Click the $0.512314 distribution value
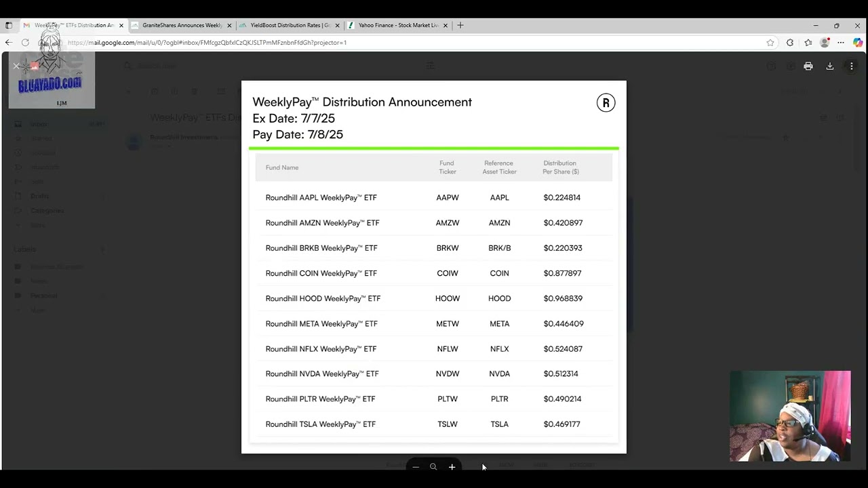This screenshot has width=868, height=488. [x=561, y=374]
